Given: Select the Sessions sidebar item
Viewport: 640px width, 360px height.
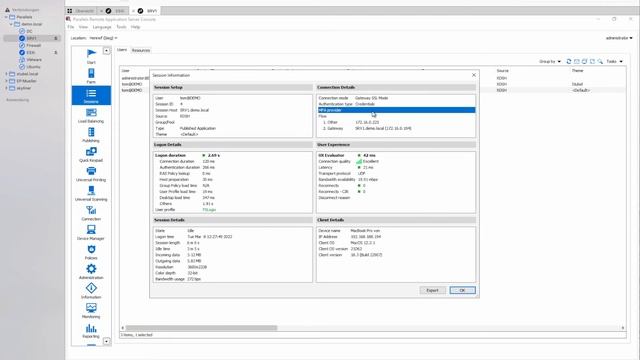Looking at the screenshot, I should pyautogui.click(x=91, y=96).
